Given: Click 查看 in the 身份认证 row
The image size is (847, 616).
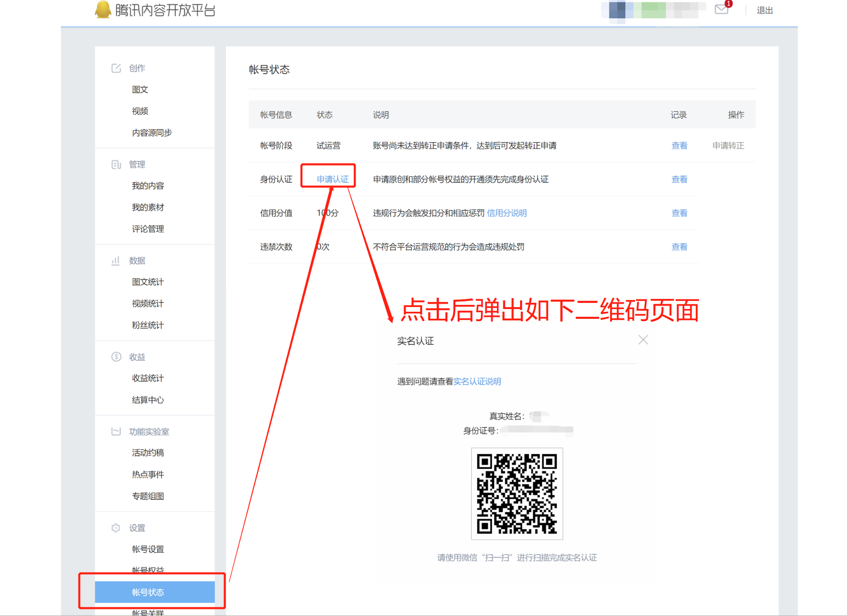Looking at the screenshot, I should pos(679,179).
